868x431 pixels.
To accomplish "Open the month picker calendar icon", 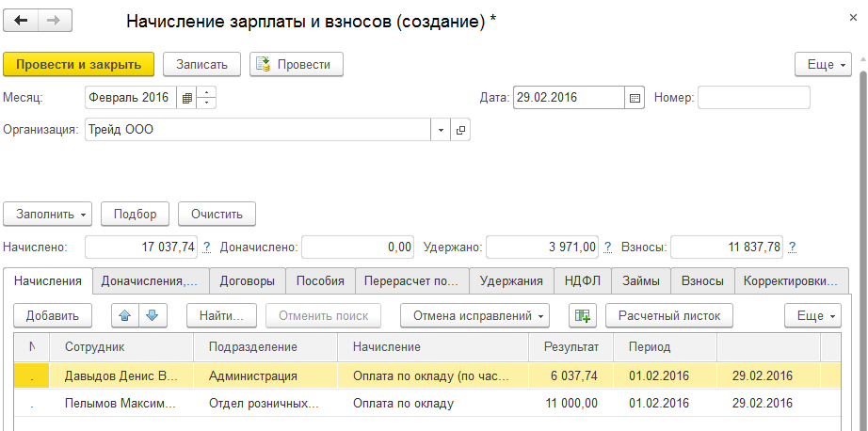I will pos(187,98).
